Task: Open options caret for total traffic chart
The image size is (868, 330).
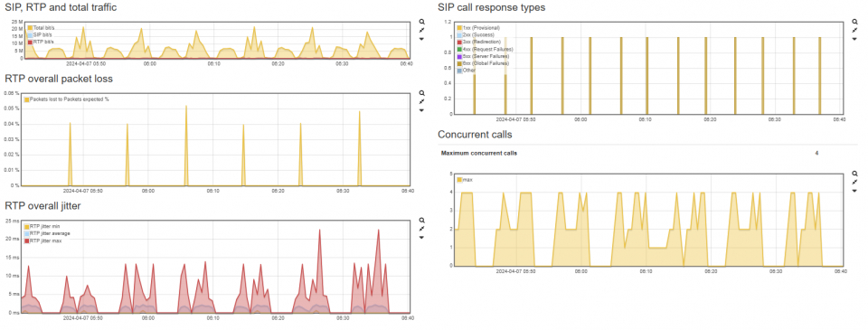Action: pos(421,39)
